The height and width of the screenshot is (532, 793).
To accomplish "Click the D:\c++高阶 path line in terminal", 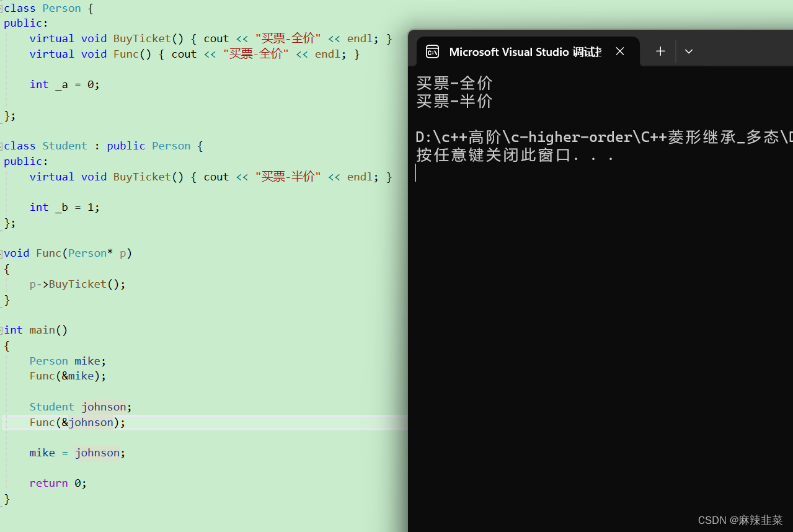I will [x=558, y=136].
